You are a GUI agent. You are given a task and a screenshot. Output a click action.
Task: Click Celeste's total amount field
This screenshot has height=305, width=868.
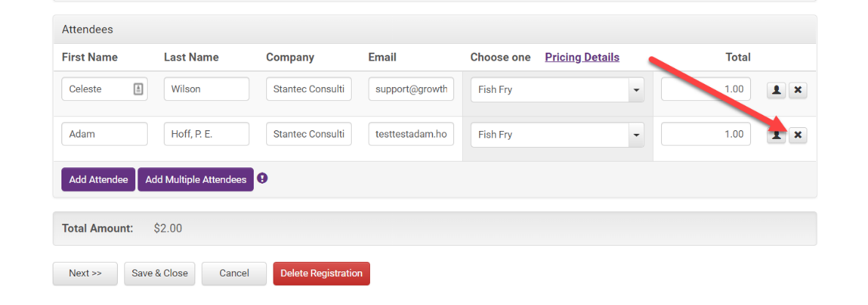[706, 89]
